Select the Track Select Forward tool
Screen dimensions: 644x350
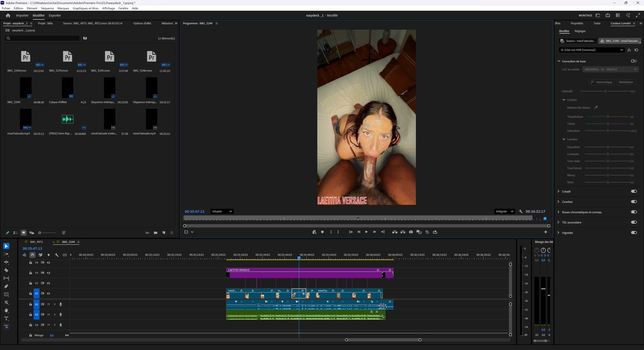pyautogui.click(x=6, y=254)
